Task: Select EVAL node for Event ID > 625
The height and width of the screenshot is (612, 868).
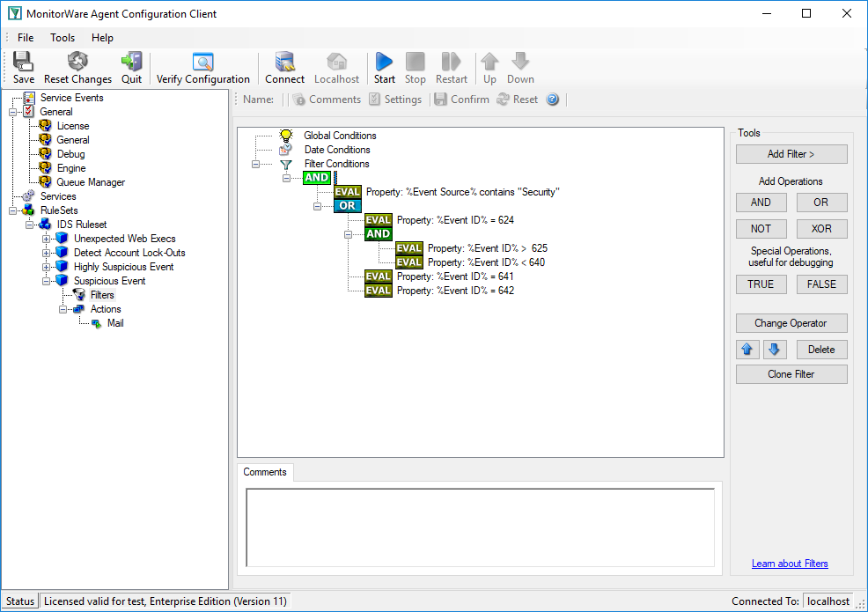Action: point(409,248)
